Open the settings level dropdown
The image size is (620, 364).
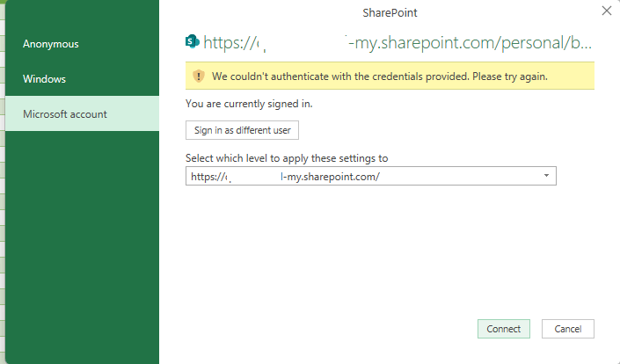[371, 176]
